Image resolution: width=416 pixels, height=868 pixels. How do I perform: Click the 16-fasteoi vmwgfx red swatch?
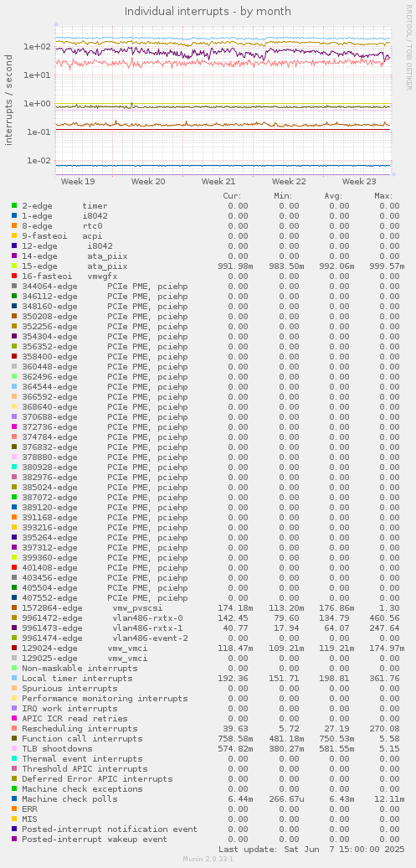click(x=14, y=276)
